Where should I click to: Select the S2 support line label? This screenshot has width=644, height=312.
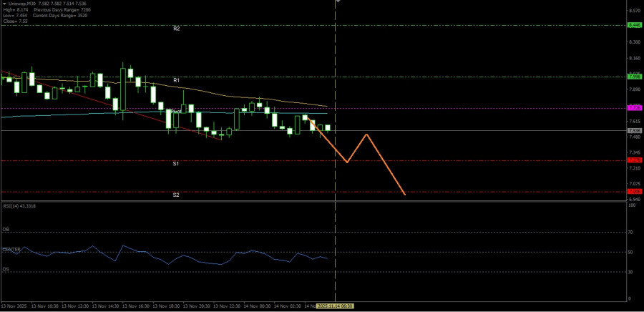pyautogui.click(x=176, y=195)
